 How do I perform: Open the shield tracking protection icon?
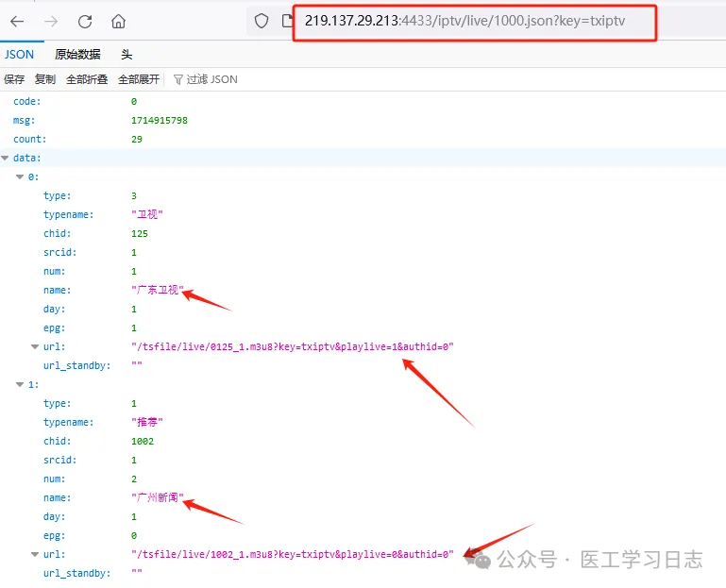click(x=262, y=21)
